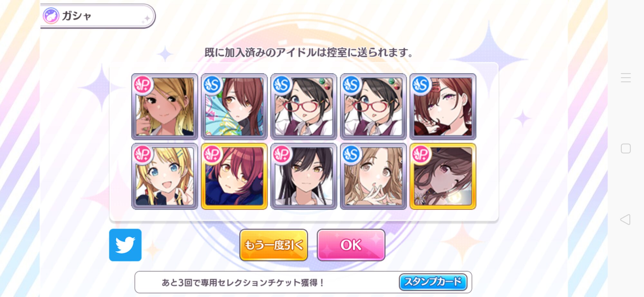The width and height of the screenshot is (644, 297).
Task: Select the second red-glasses idol card
Action: [x=373, y=107]
